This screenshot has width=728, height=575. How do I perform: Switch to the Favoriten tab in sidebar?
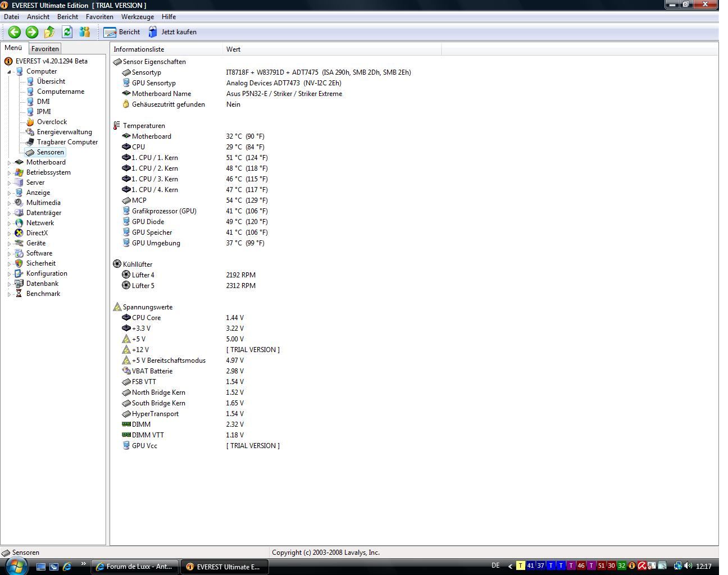point(45,49)
